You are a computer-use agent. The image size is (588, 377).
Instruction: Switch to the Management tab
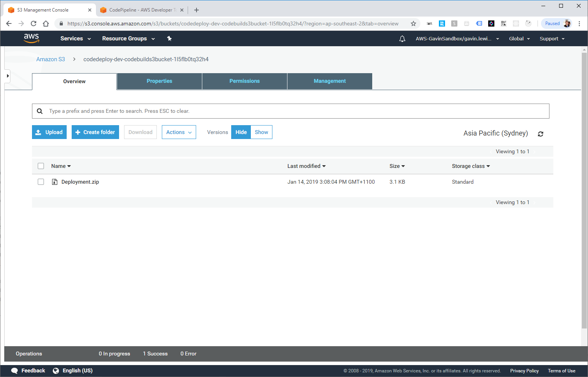pyautogui.click(x=330, y=81)
